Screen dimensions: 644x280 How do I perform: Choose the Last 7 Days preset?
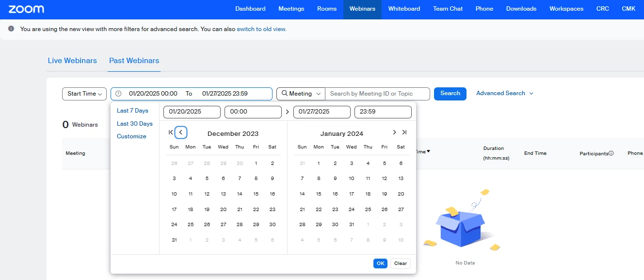tap(132, 111)
